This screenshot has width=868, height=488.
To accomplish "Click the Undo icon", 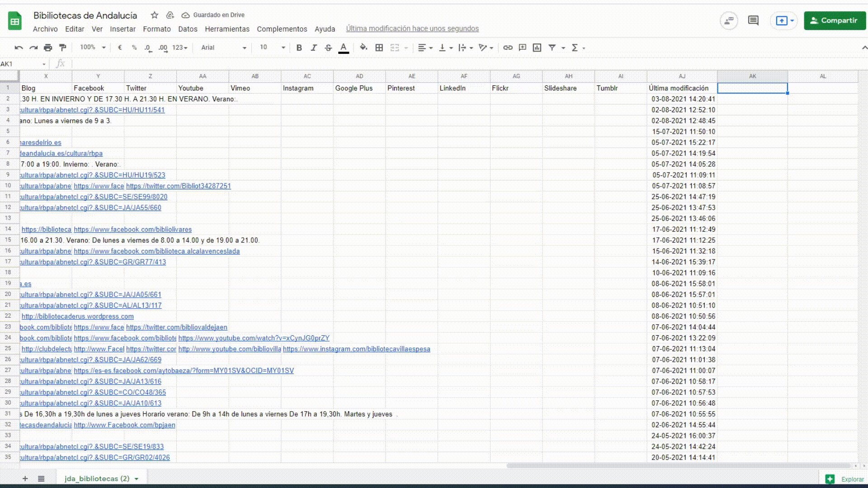I will coord(19,47).
